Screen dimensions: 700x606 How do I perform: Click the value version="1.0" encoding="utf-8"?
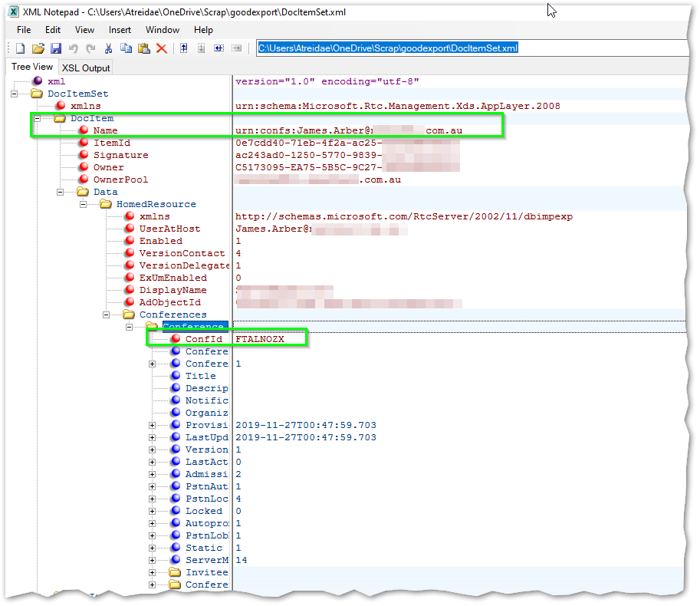[327, 81]
